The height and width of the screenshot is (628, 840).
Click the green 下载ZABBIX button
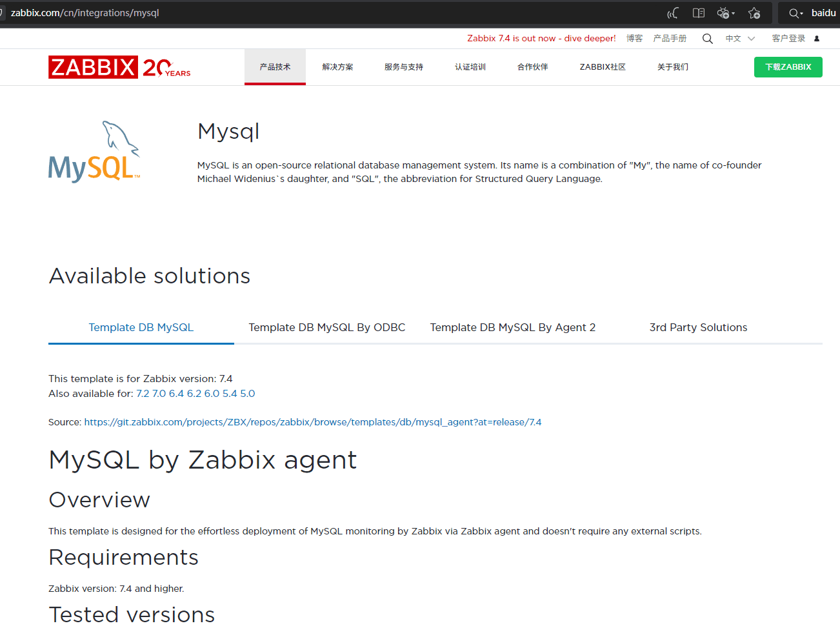click(x=788, y=67)
